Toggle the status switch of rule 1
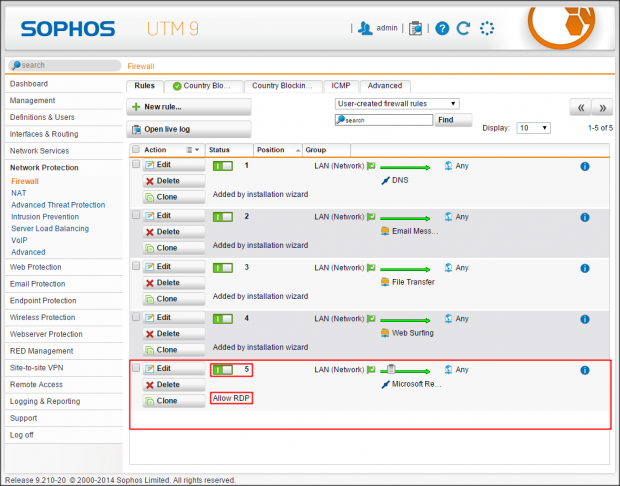 223,166
